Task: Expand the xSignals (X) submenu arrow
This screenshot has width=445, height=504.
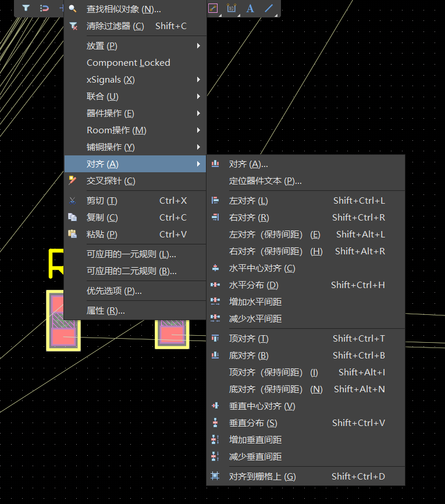Action: pyautogui.click(x=198, y=79)
